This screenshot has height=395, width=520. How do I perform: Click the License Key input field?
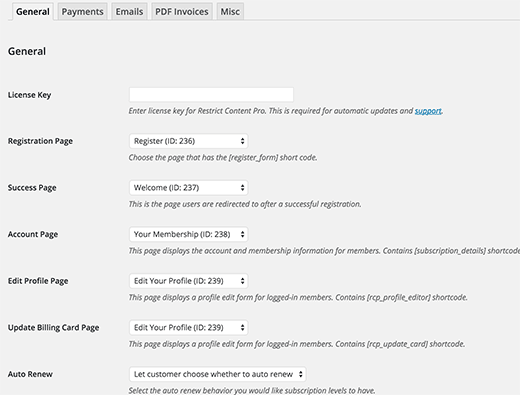(211, 95)
